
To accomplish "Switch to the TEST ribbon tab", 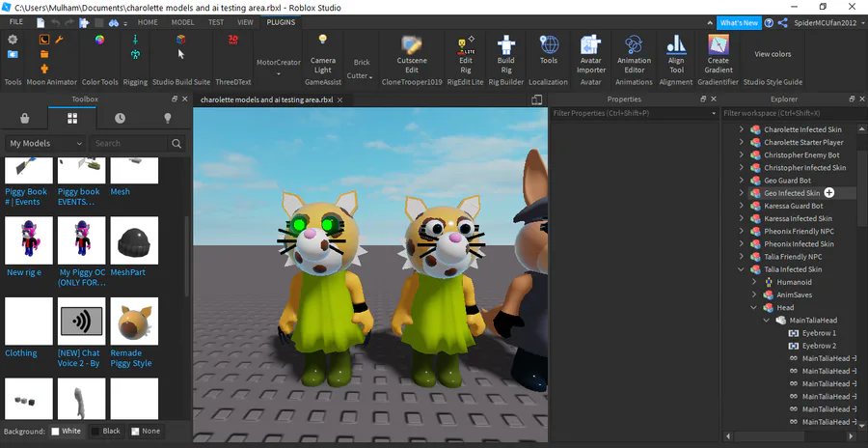I will pos(216,22).
